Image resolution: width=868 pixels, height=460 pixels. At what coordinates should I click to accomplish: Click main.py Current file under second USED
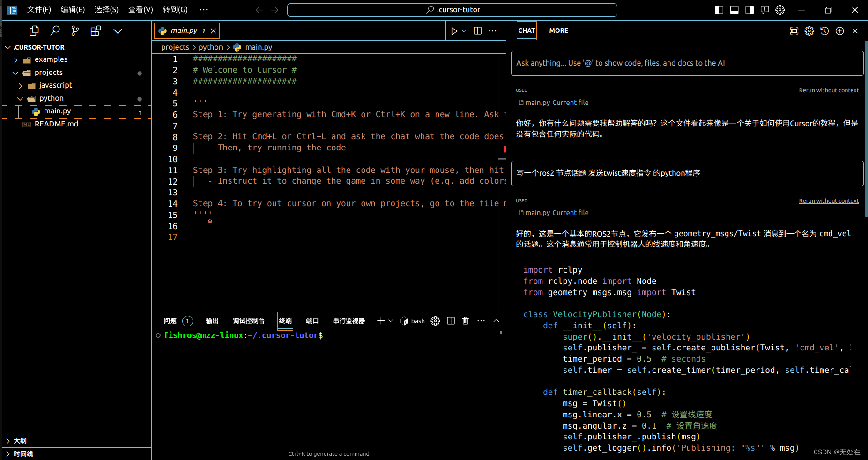pos(554,213)
